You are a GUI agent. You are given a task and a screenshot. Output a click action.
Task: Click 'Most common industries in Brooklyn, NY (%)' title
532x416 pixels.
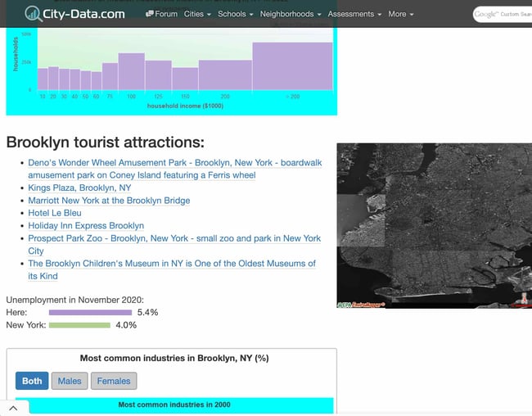pyautogui.click(x=174, y=359)
